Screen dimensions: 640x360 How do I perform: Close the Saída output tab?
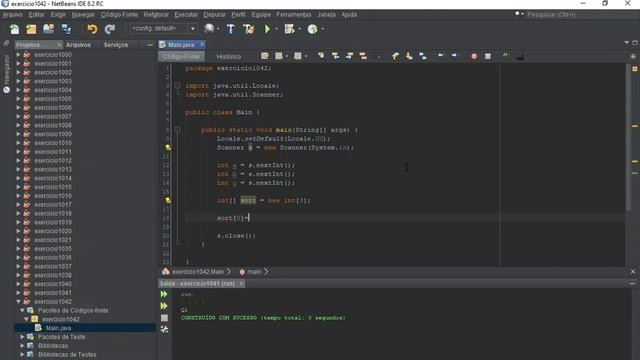241,283
